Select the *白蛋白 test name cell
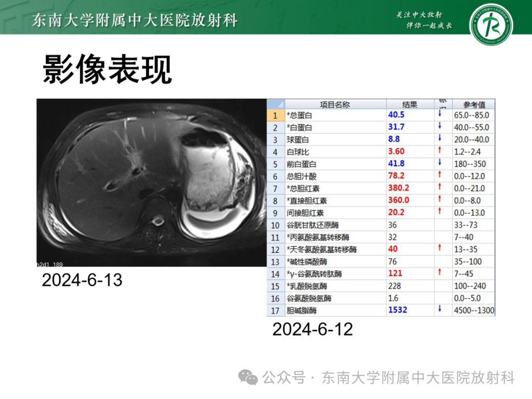Viewport: 532px width, 399px height. pyautogui.click(x=335, y=128)
